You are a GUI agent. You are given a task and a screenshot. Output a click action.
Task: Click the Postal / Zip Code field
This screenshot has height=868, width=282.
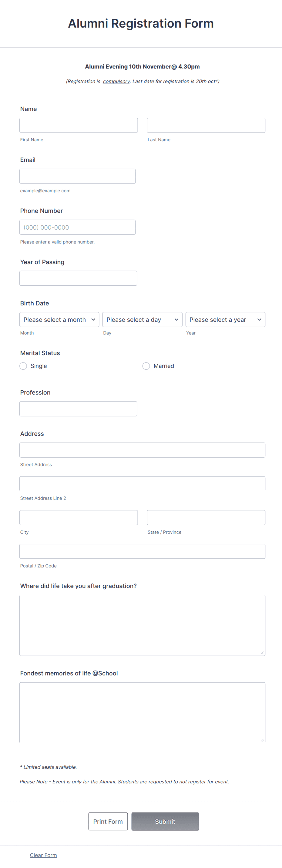click(142, 551)
